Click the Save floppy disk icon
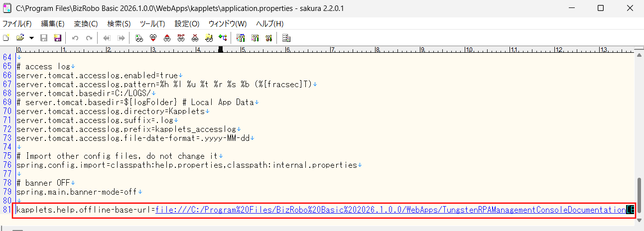The image size is (644, 231). pyautogui.click(x=44, y=38)
